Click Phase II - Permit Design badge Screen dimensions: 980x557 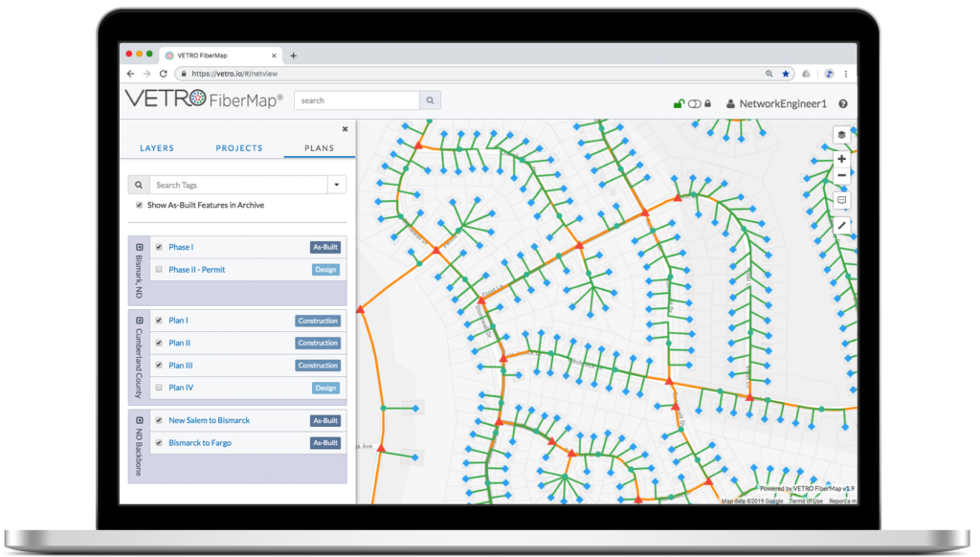coord(325,270)
